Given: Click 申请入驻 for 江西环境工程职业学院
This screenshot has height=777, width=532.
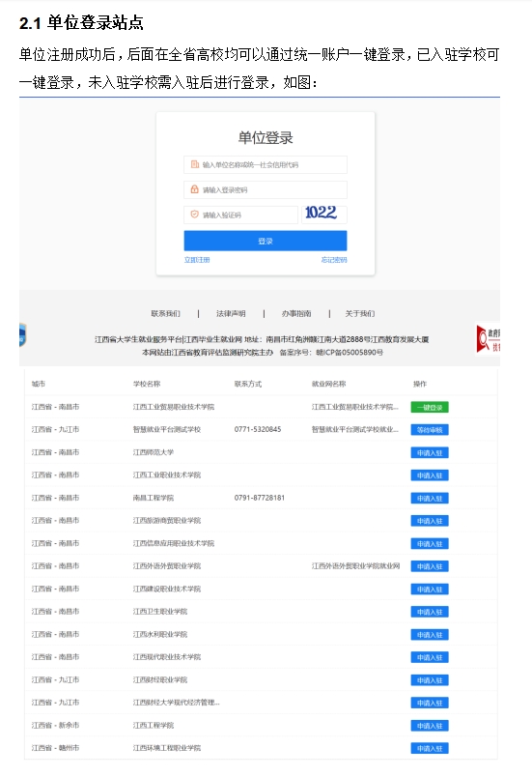Looking at the screenshot, I should [x=430, y=748].
